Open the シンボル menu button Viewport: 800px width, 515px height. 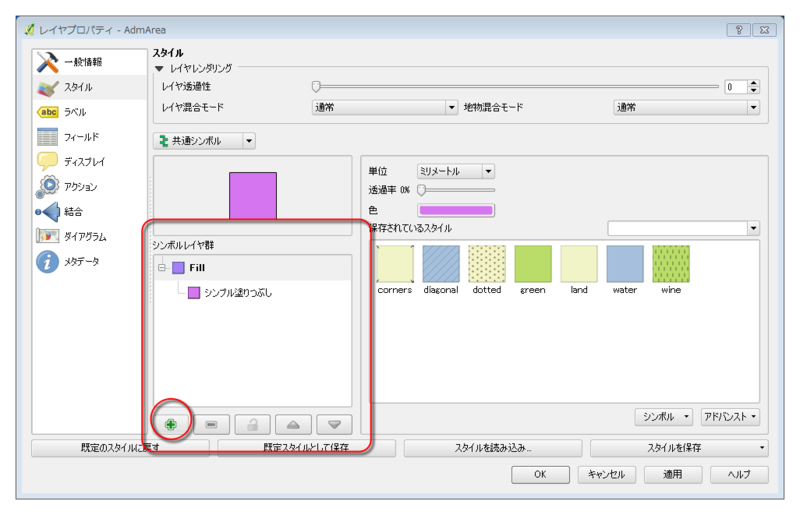tap(664, 417)
